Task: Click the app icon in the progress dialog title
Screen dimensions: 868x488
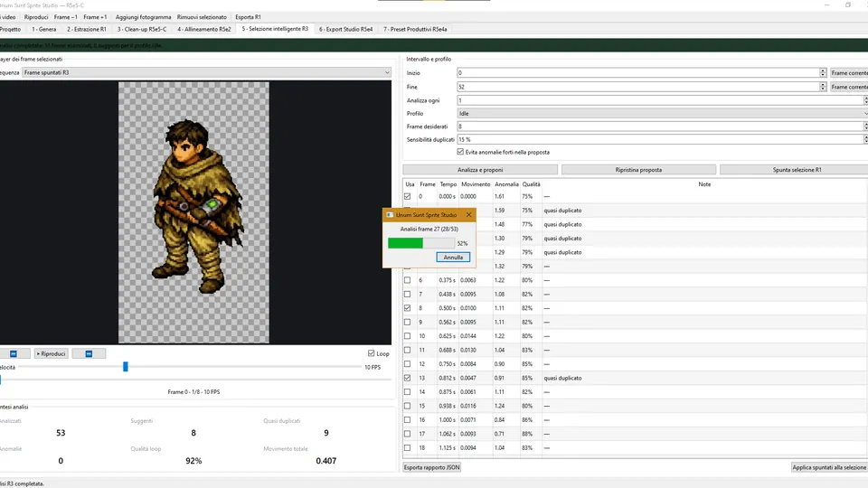Action: [x=390, y=215]
